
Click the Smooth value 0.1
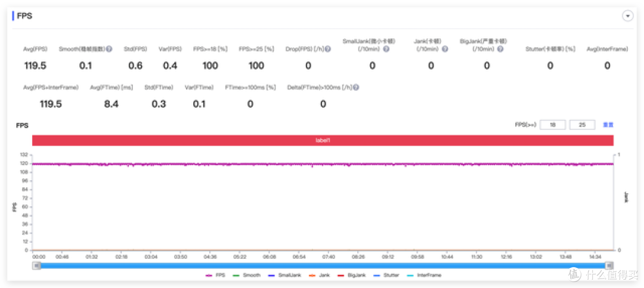click(85, 66)
